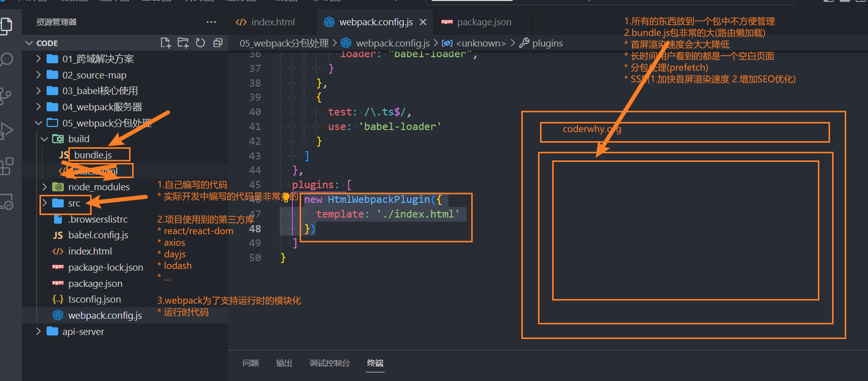The height and width of the screenshot is (381, 868).
Task: Open package.json in the explorer tree
Action: tap(95, 283)
